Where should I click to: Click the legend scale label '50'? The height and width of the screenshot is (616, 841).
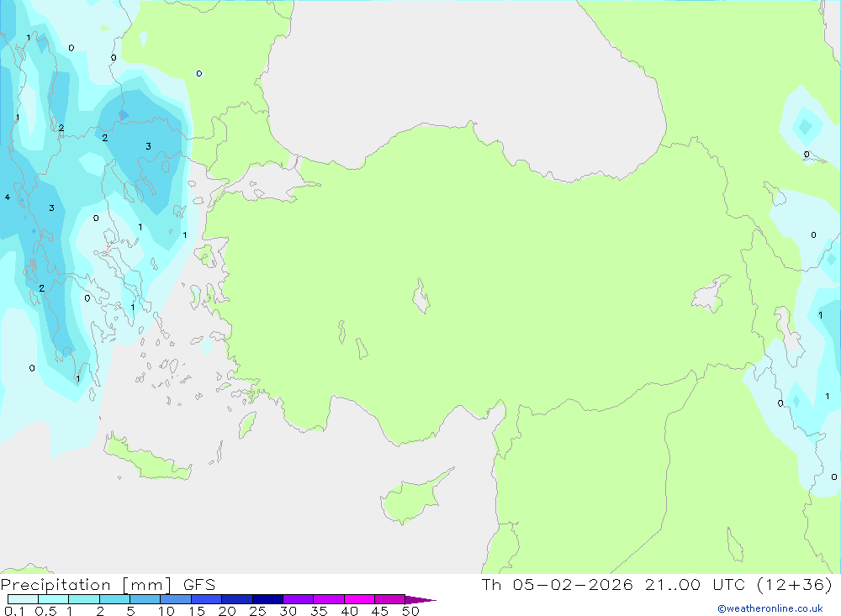[410, 611]
